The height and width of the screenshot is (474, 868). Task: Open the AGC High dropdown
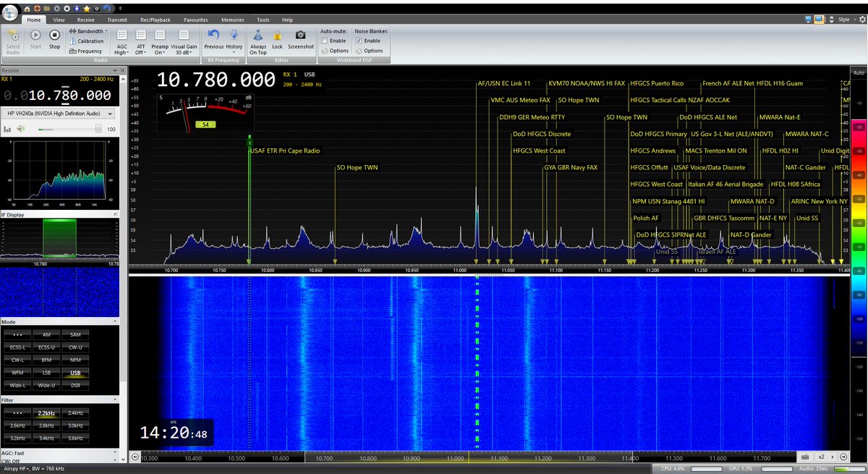pyautogui.click(x=122, y=41)
